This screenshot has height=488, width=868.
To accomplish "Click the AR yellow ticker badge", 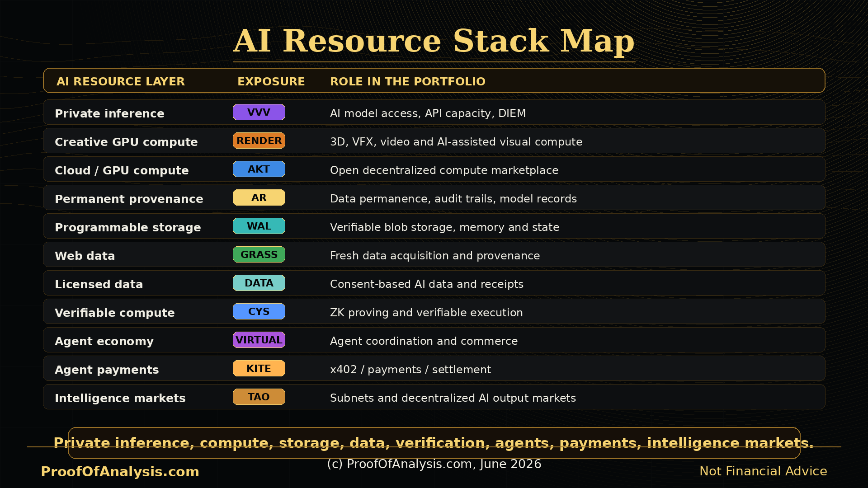I will pos(259,197).
